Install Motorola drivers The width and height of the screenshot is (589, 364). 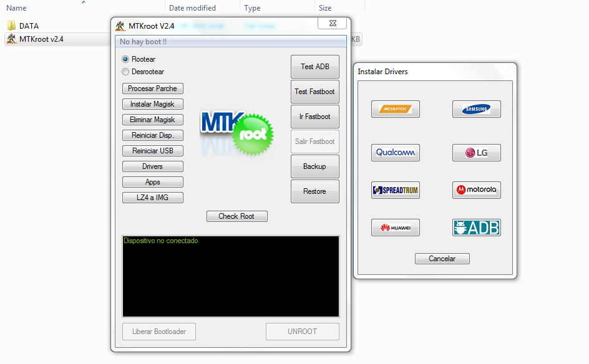tap(476, 190)
